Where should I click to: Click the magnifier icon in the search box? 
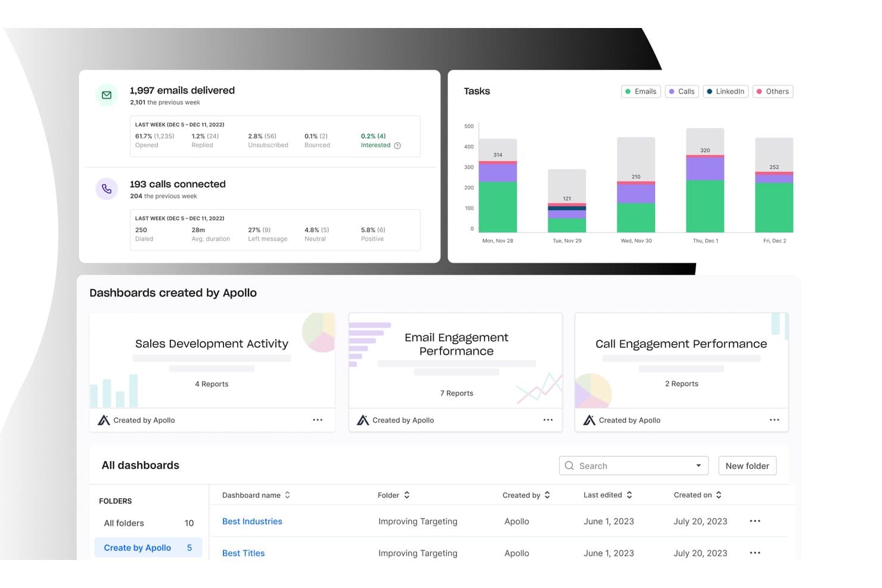(x=569, y=466)
